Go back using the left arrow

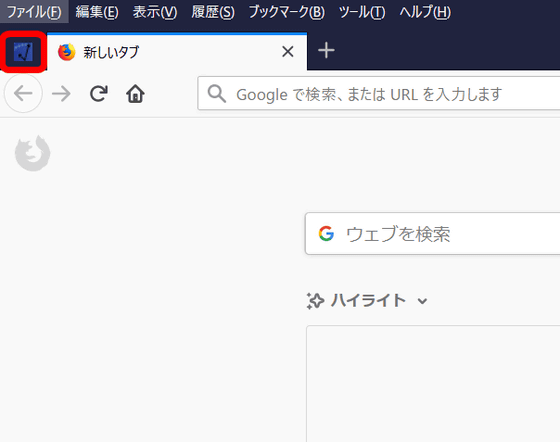(x=23, y=94)
